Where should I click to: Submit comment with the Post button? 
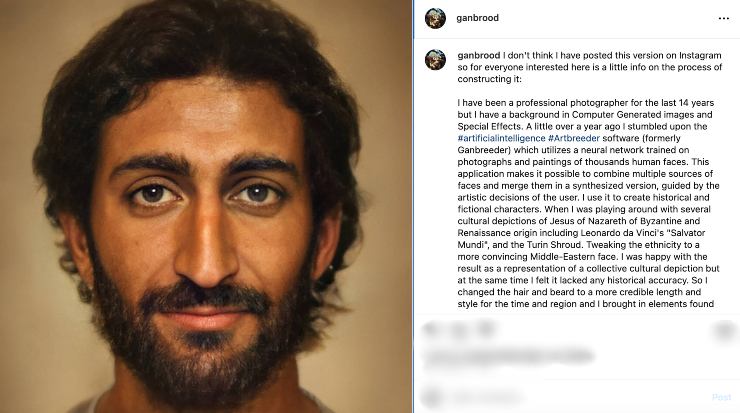pos(722,397)
